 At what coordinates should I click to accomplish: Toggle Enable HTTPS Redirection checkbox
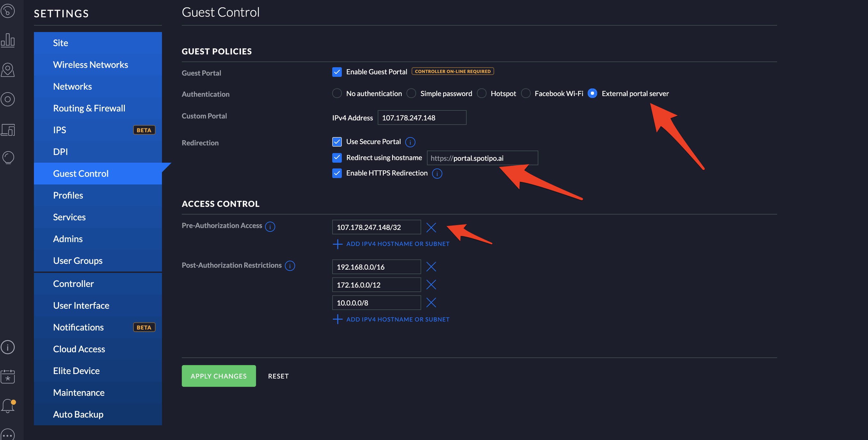337,173
